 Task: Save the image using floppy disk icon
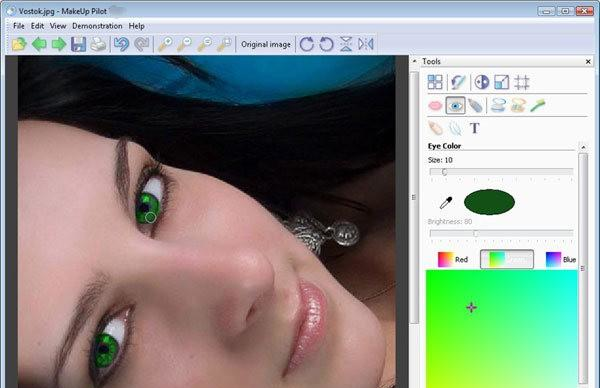(78, 44)
